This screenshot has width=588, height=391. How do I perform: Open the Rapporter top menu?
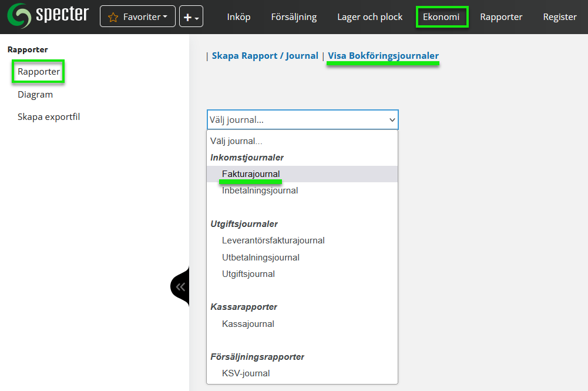pyautogui.click(x=501, y=17)
